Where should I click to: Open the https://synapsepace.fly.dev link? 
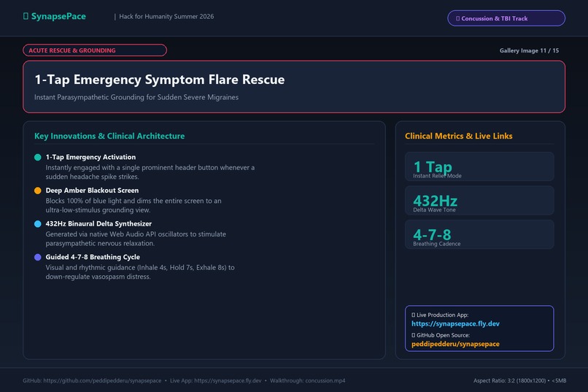point(455,323)
